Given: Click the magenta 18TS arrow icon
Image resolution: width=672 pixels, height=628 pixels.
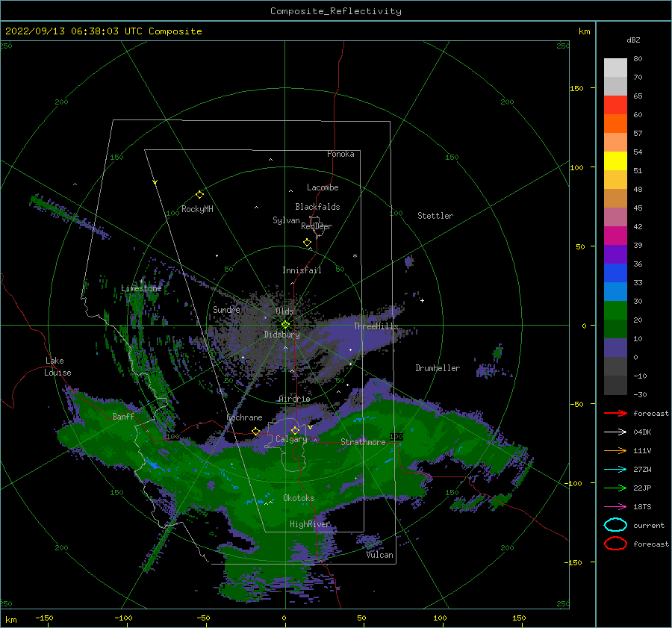Looking at the screenshot, I should click(x=615, y=507).
